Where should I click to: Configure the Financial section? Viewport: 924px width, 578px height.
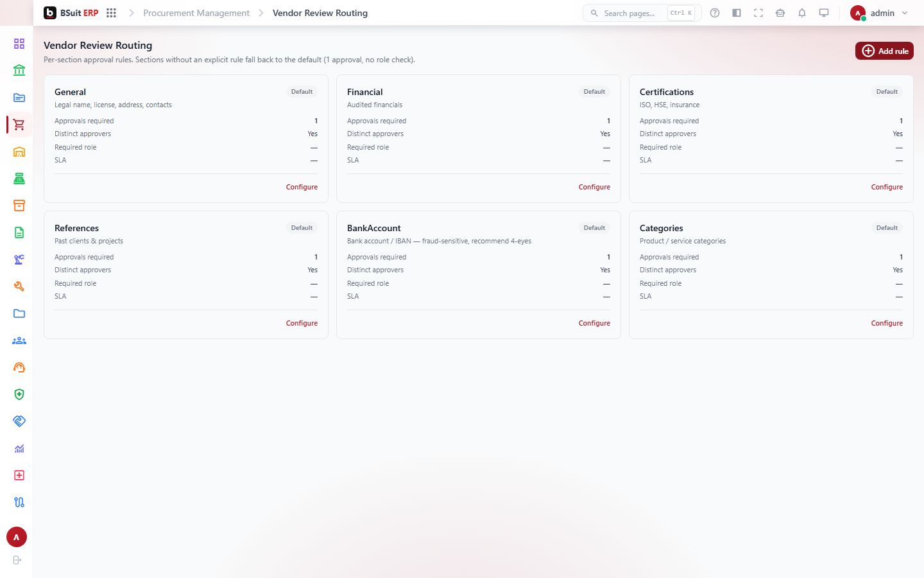594,187
